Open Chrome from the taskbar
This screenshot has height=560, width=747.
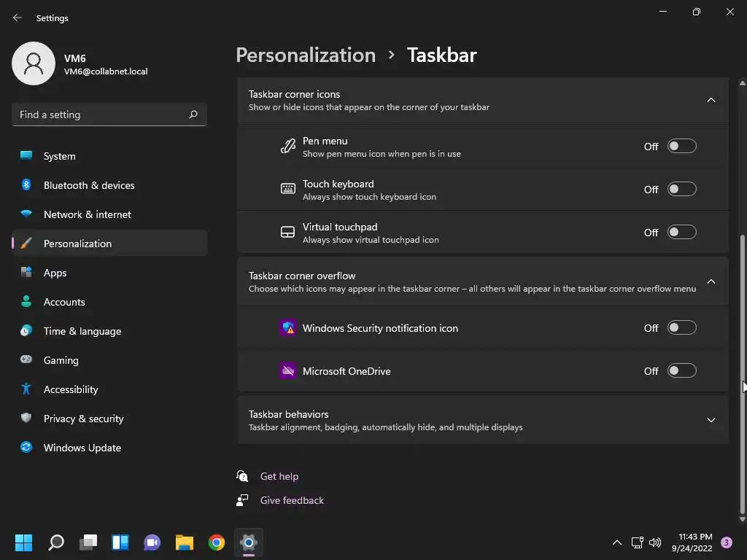click(x=216, y=542)
